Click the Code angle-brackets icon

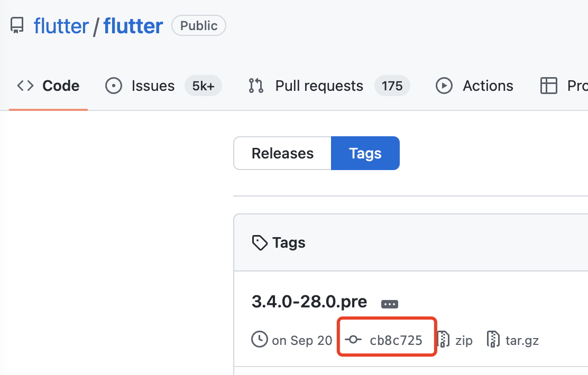[x=25, y=86]
